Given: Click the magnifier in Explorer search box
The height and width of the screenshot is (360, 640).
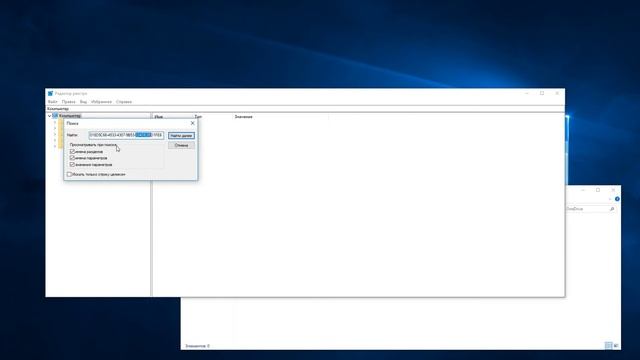Looking at the screenshot, I should pos(612,209).
